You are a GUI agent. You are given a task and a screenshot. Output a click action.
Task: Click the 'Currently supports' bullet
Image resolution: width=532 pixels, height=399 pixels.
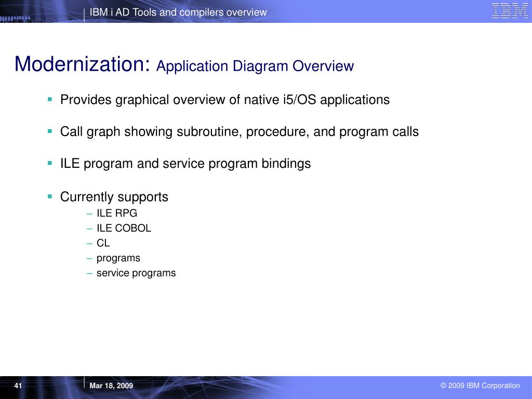tap(114, 197)
